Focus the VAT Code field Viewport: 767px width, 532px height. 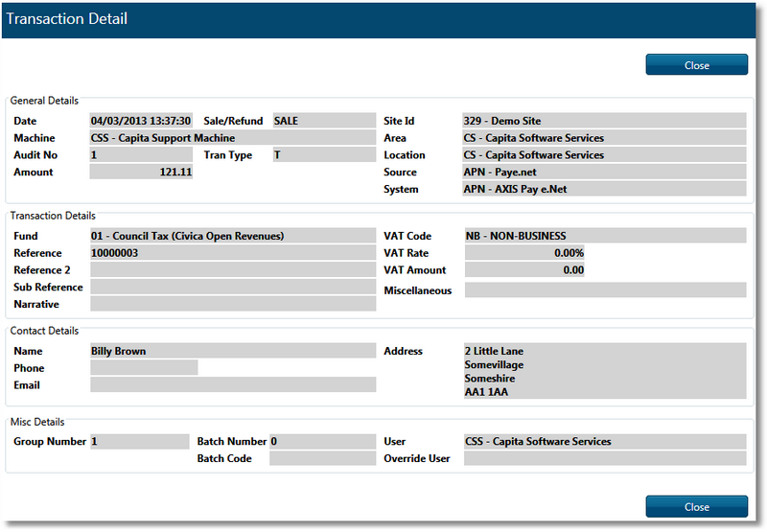coord(604,236)
